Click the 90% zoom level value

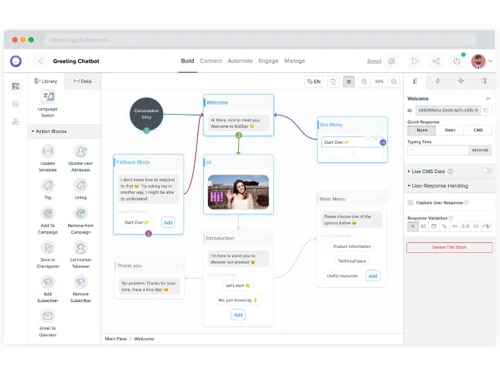point(379,81)
